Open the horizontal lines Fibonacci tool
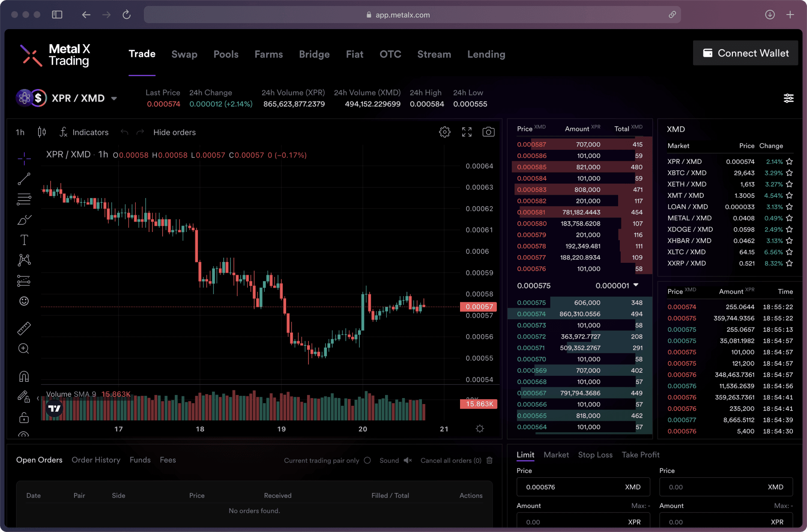Viewport: 807px width, 532px height. (24, 199)
